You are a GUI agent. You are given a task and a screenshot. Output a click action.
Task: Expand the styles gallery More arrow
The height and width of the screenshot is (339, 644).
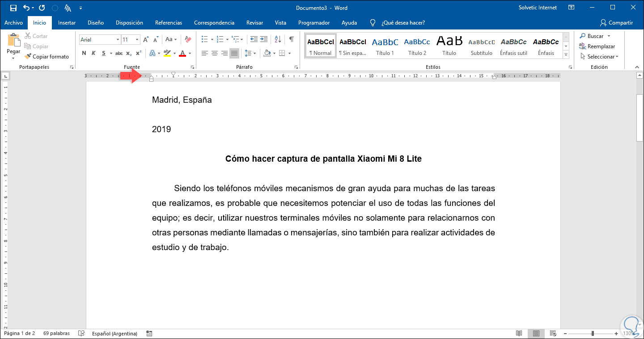point(566,54)
